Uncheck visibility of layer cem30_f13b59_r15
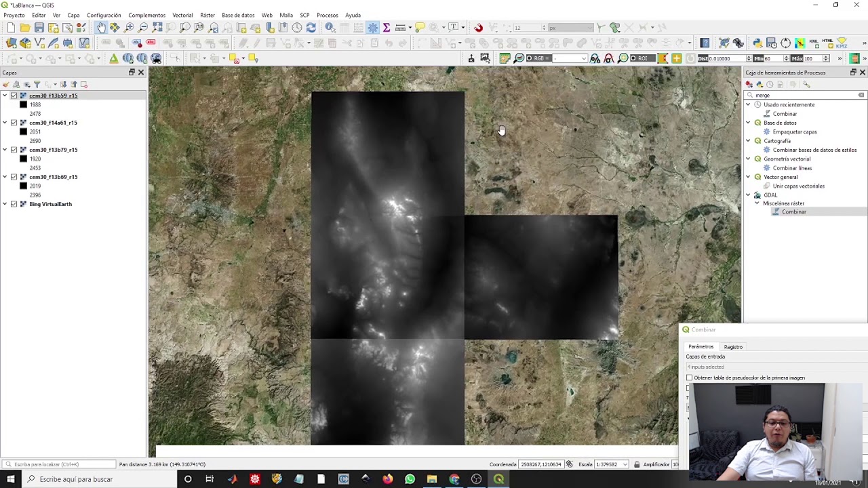868x488 pixels. pyautogui.click(x=14, y=96)
